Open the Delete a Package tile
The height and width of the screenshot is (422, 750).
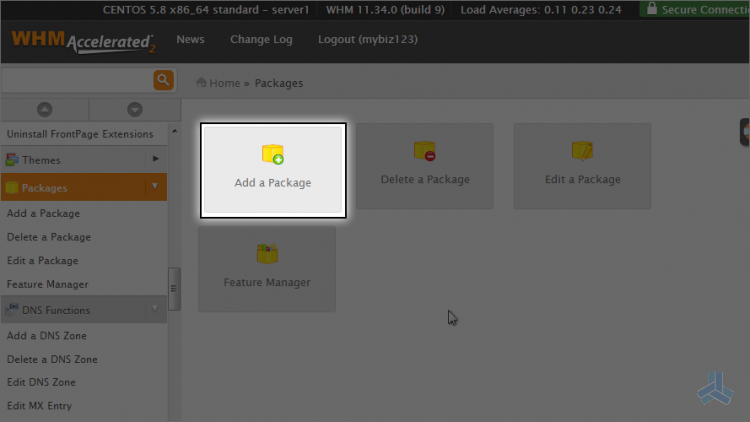tap(425, 166)
